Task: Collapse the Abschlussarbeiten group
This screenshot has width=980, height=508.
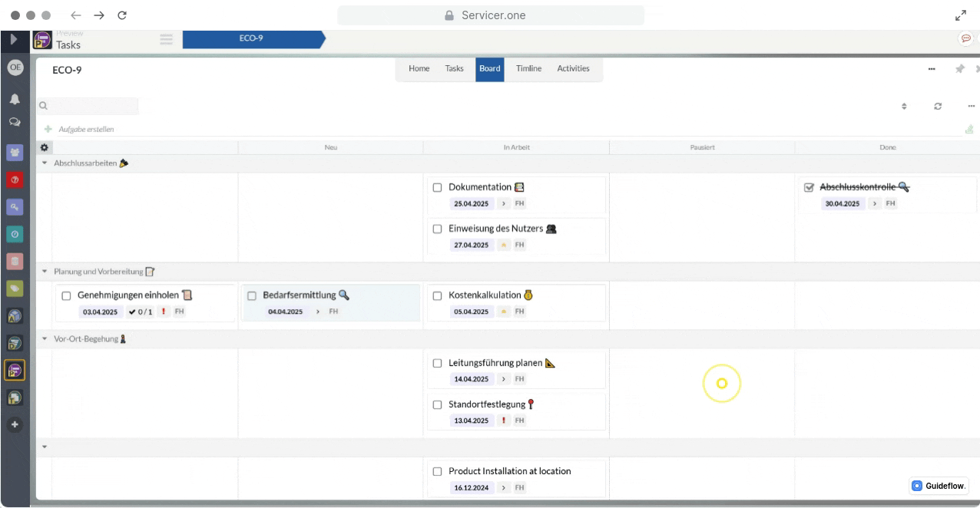Action: point(45,163)
